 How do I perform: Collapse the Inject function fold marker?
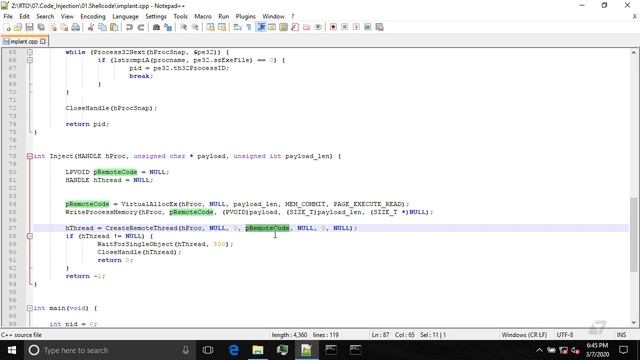[x=30, y=156]
